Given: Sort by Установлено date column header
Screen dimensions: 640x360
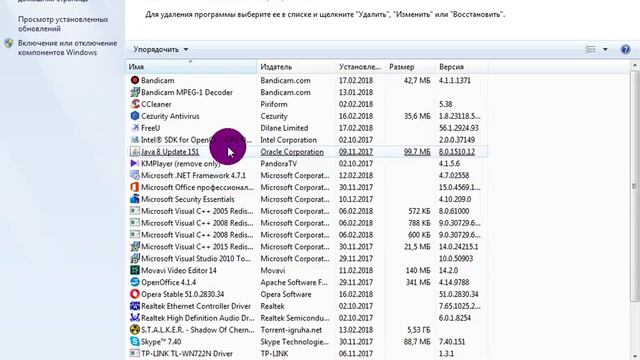Looking at the screenshot, I should coord(360,67).
